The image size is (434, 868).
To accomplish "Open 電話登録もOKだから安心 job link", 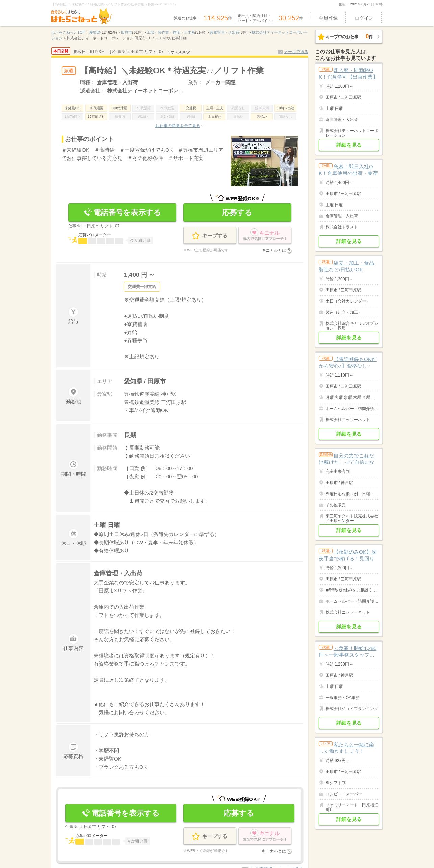I will pyautogui.click(x=348, y=362).
